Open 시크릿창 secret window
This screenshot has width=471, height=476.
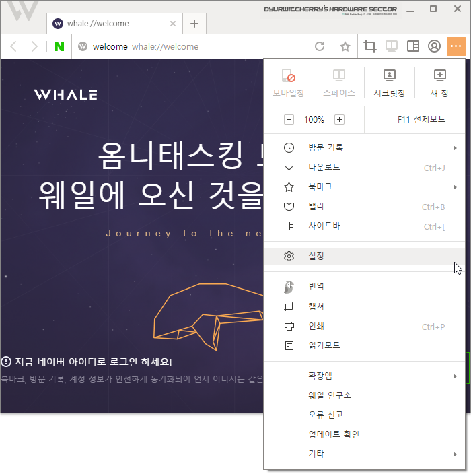(x=390, y=83)
